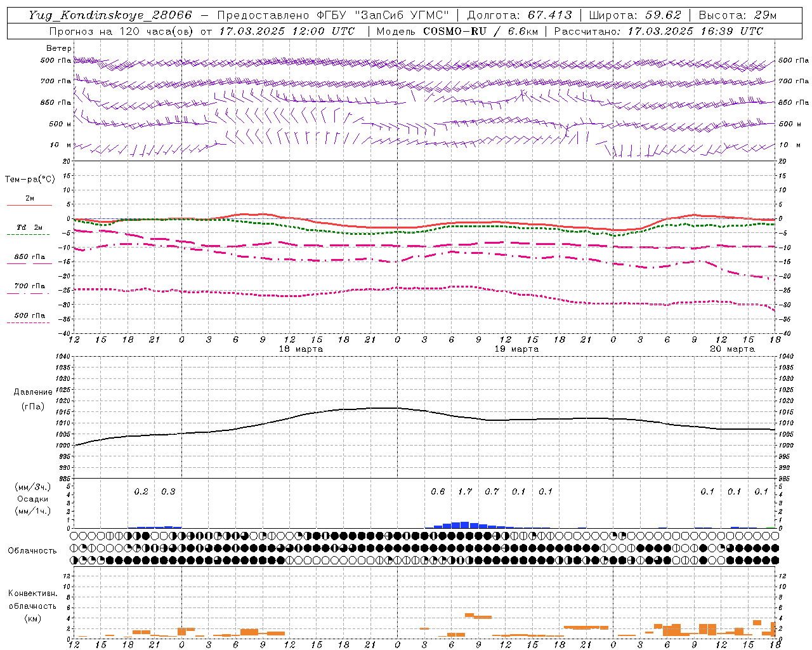Click the '0.7' precipitation amount value
Image resolution: width=812 pixels, height=650 pixels.
tap(492, 491)
